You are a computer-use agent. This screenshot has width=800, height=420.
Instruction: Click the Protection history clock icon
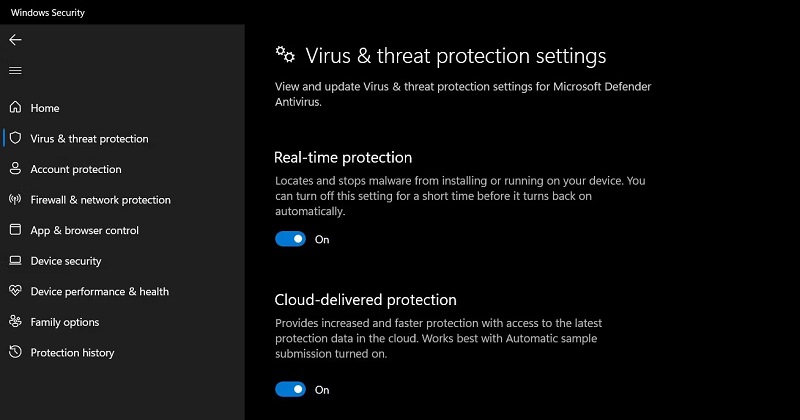(x=15, y=353)
